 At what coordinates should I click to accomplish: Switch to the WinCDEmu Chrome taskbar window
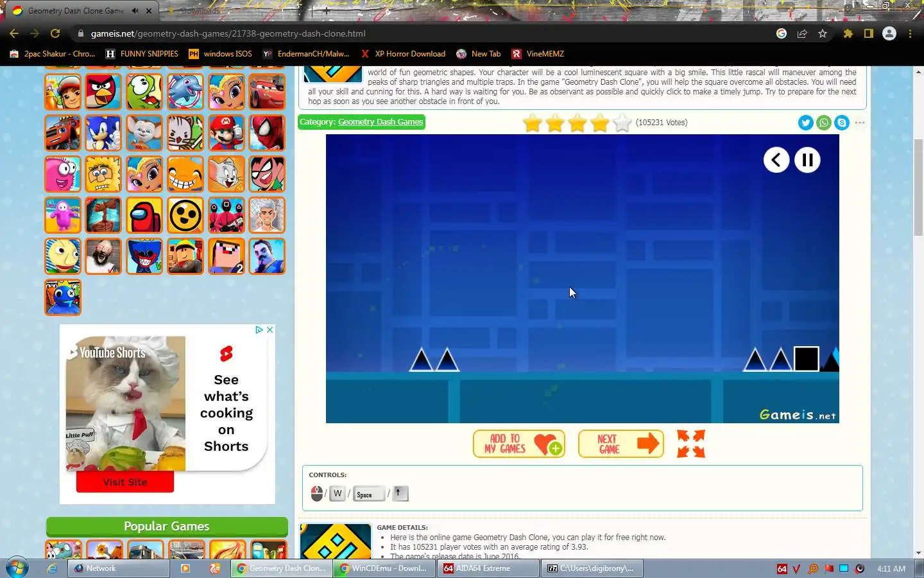pyautogui.click(x=384, y=568)
